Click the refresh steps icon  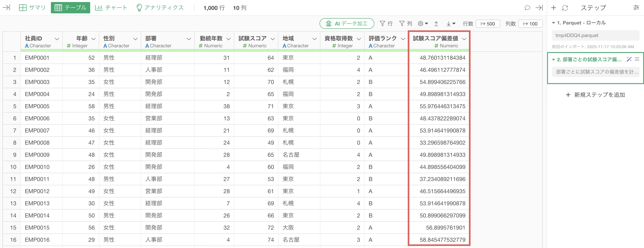(x=565, y=8)
